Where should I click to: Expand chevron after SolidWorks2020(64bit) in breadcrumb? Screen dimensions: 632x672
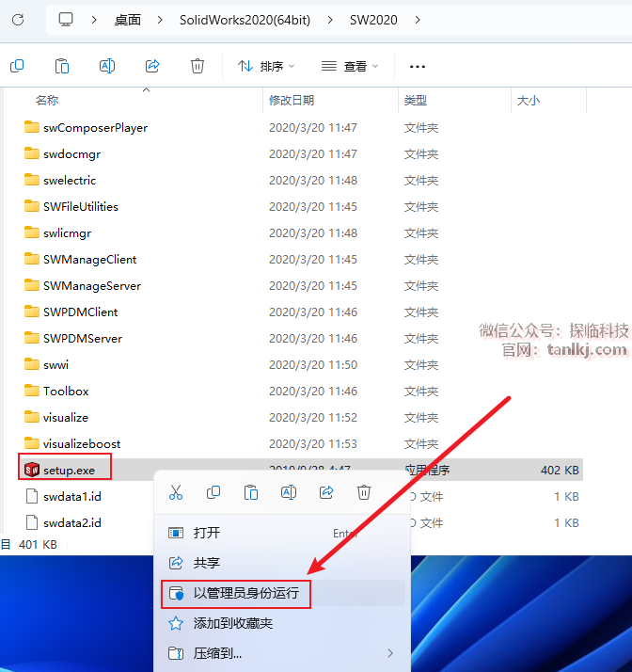click(330, 20)
